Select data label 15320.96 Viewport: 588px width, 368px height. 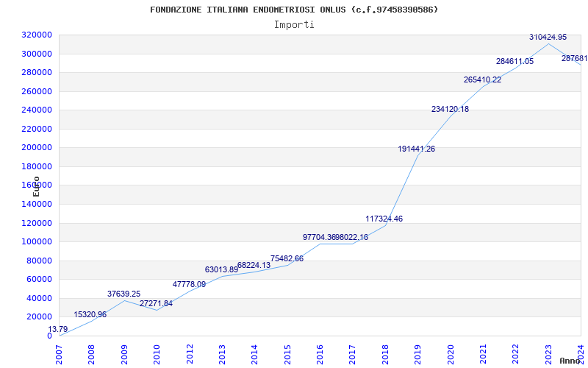pyautogui.click(x=90, y=315)
